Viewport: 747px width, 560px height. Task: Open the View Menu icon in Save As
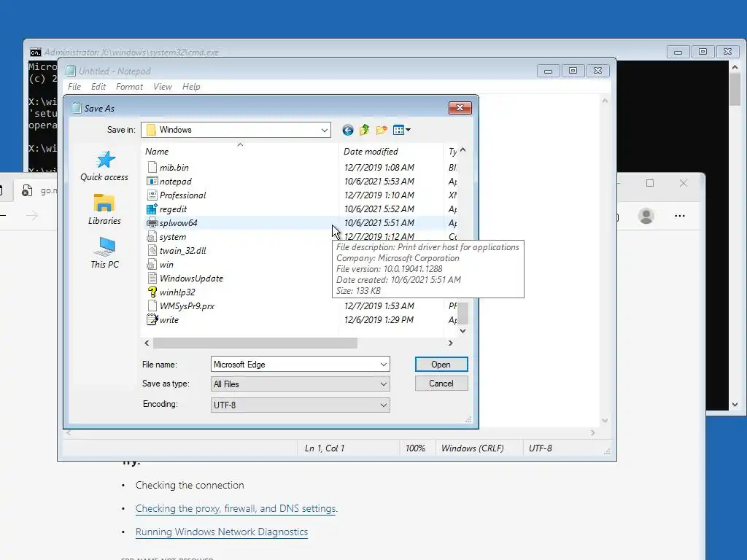tap(402, 130)
